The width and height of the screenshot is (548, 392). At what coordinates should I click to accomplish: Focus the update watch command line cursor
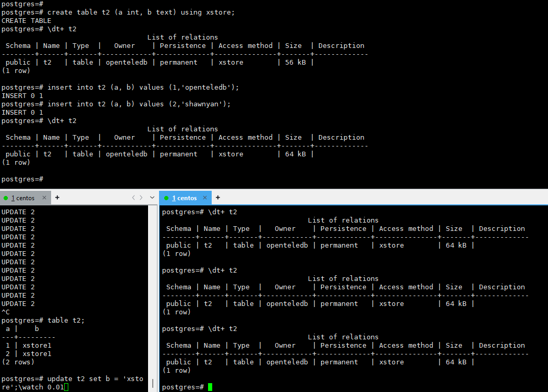click(66, 387)
